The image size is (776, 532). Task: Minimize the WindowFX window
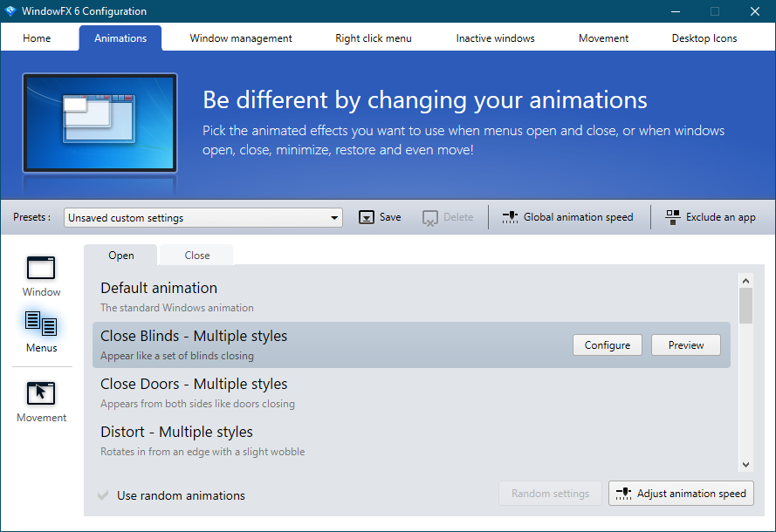pyautogui.click(x=676, y=10)
